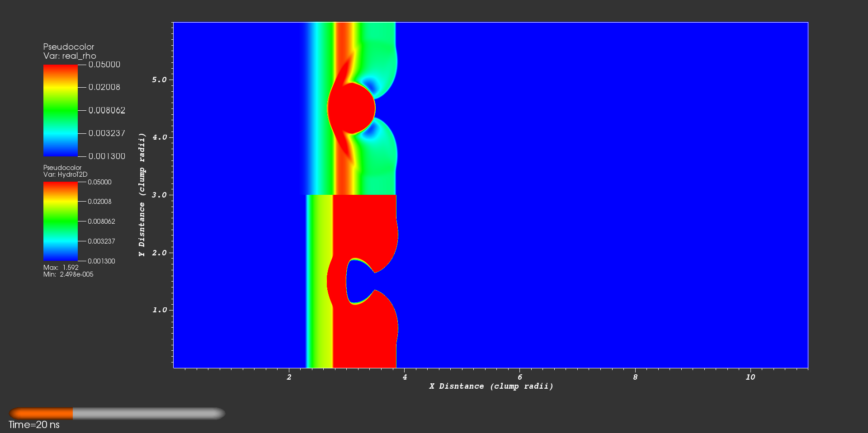Screen dimensions: 868x433
Task: Click the real_rho color legend bar
Action: 61,111
